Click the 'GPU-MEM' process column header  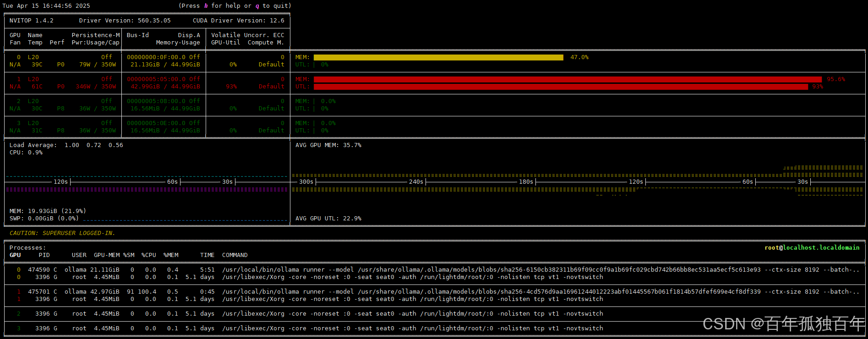point(107,255)
